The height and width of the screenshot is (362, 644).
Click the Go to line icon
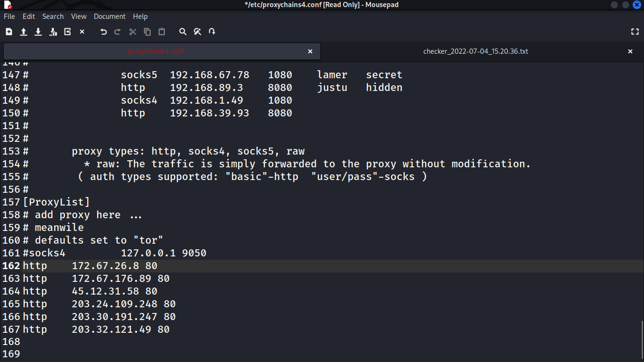(212, 32)
